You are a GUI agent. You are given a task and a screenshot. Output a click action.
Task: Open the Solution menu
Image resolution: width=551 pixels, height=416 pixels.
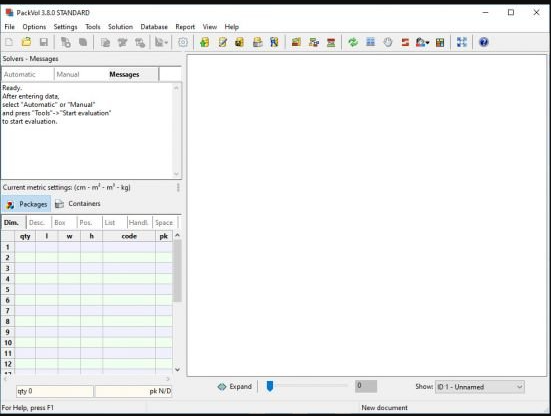click(120, 27)
